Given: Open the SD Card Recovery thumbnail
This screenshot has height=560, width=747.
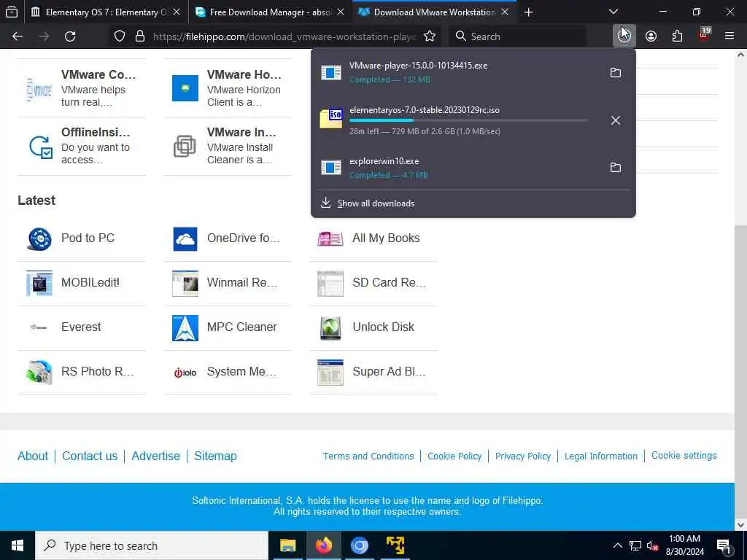Looking at the screenshot, I should pos(330,283).
